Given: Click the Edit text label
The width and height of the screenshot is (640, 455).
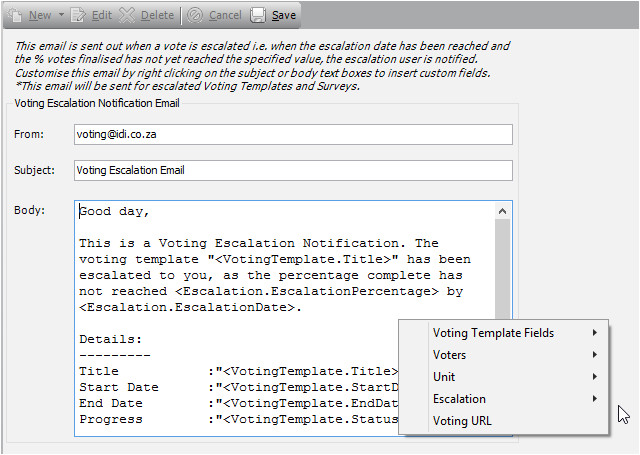Looking at the screenshot, I should (101, 15).
